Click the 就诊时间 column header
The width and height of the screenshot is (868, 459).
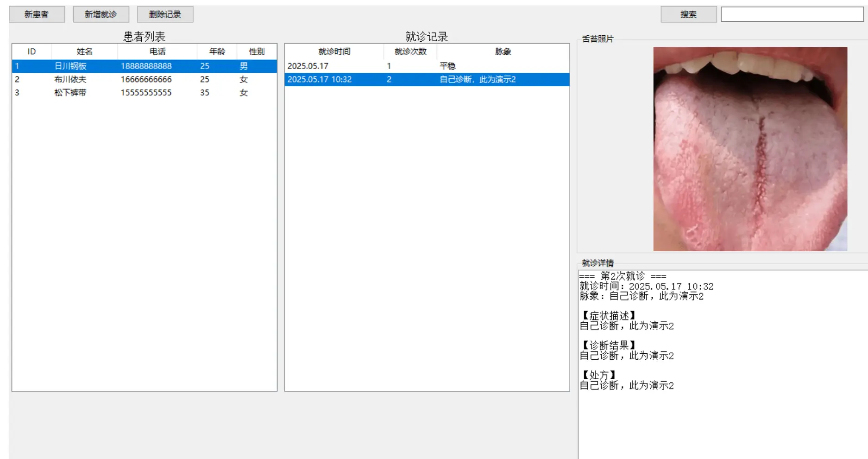pos(334,51)
